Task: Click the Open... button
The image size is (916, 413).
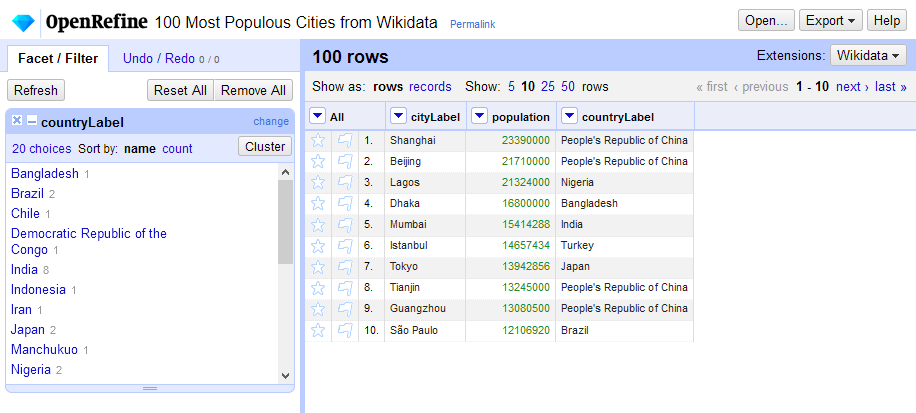Action: pyautogui.click(x=766, y=20)
